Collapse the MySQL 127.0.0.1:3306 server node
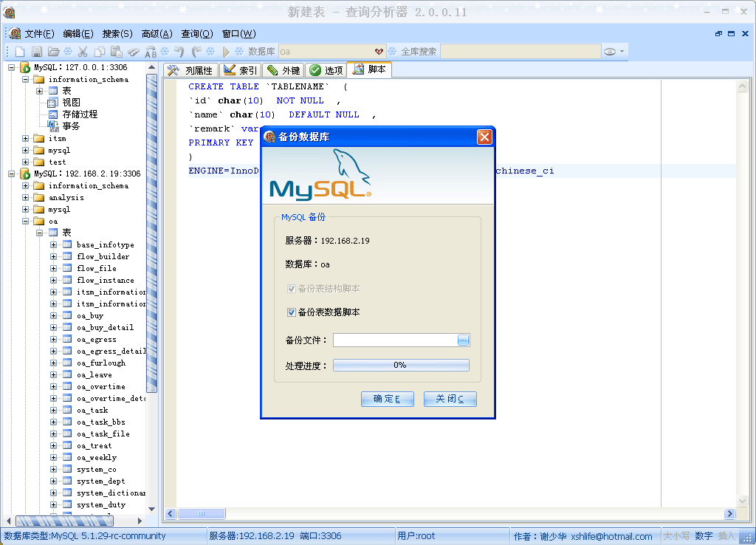The image size is (756, 545). pyautogui.click(x=12, y=67)
